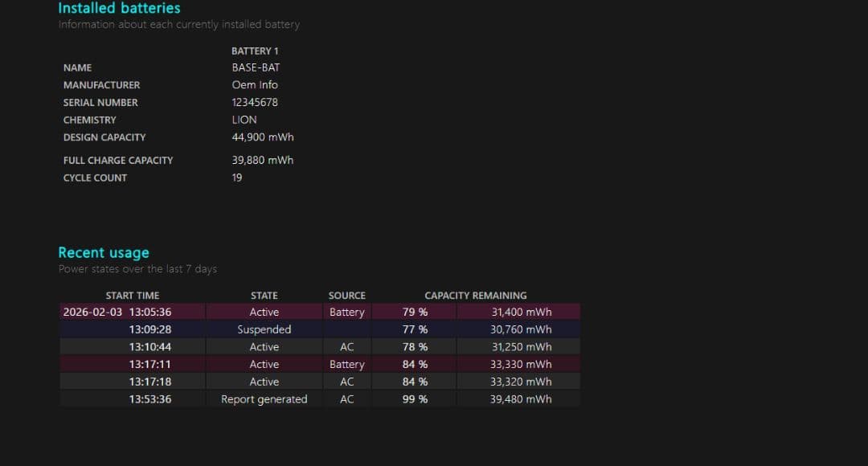Select the BATTERY 1 column header

(x=255, y=51)
